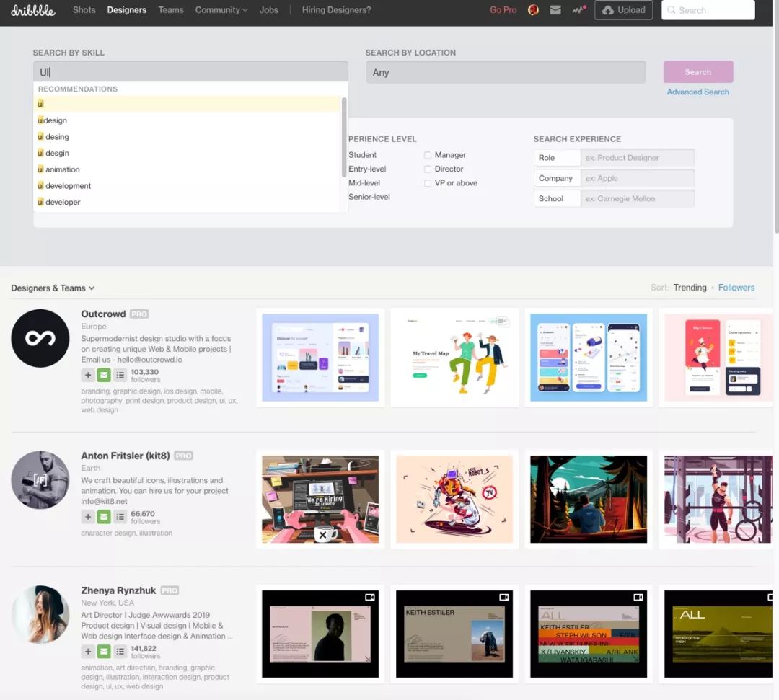Viewport: 779px width, 700px height.
Task: Sort designers by Followers
Action: [x=736, y=288]
